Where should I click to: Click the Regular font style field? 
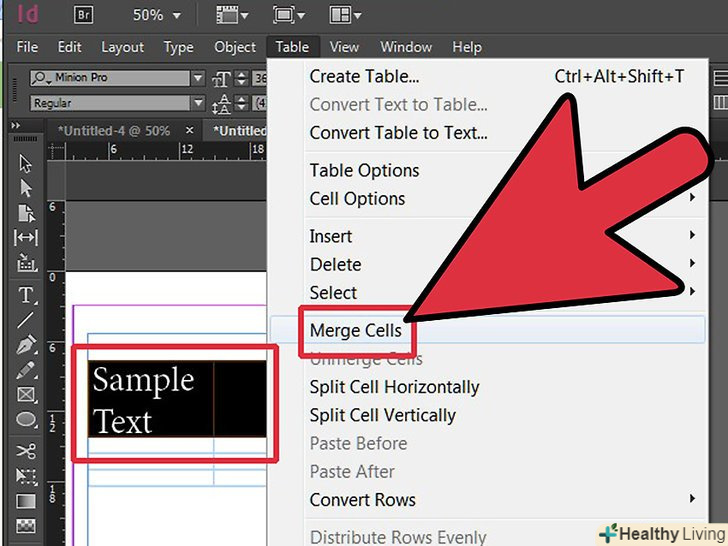110,103
